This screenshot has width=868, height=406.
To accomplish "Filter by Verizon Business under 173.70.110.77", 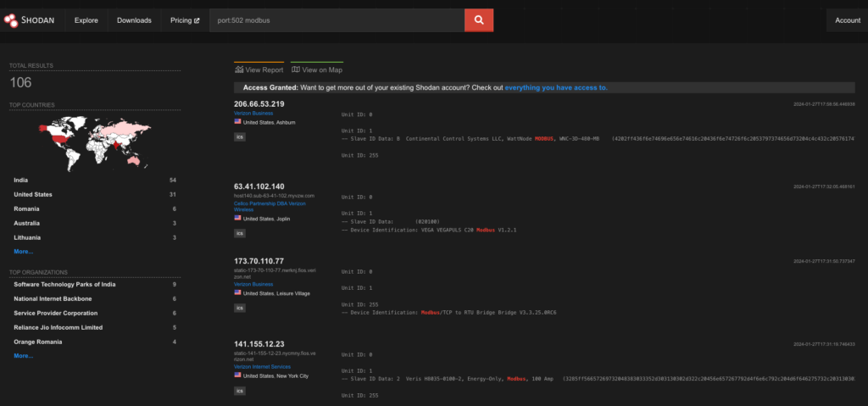I will [x=253, y=284].
